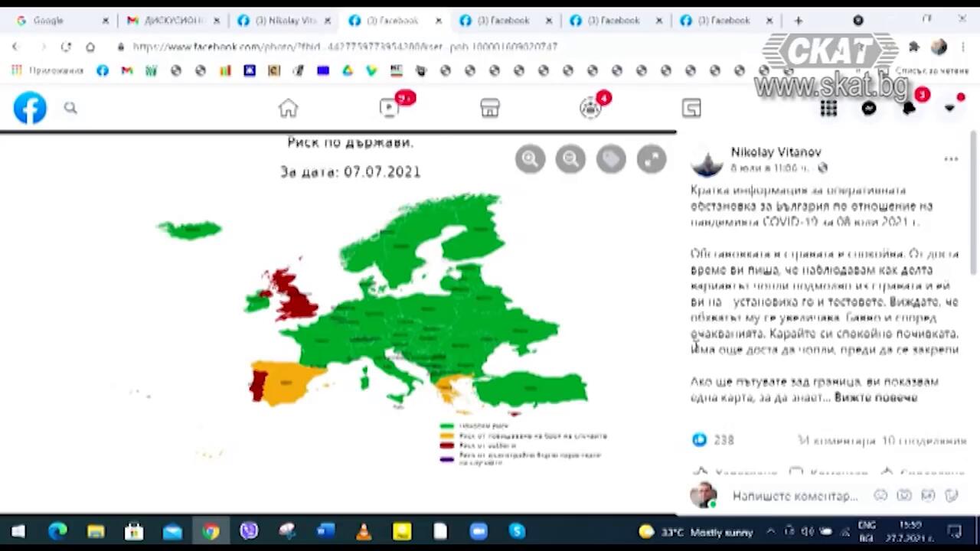980x551 pixels.
Task: Open Facebook Marketplace icon
Action: (490, 108)
